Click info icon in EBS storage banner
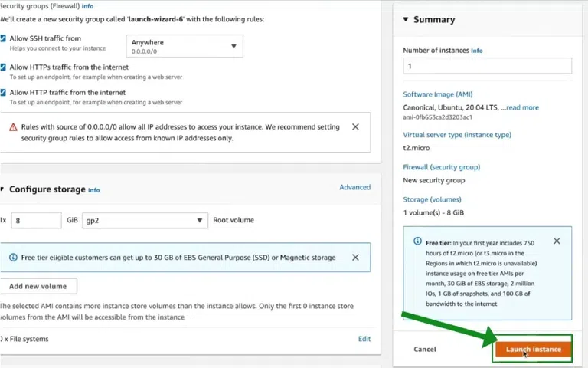The image size is (588, 368). click(13, 258)
